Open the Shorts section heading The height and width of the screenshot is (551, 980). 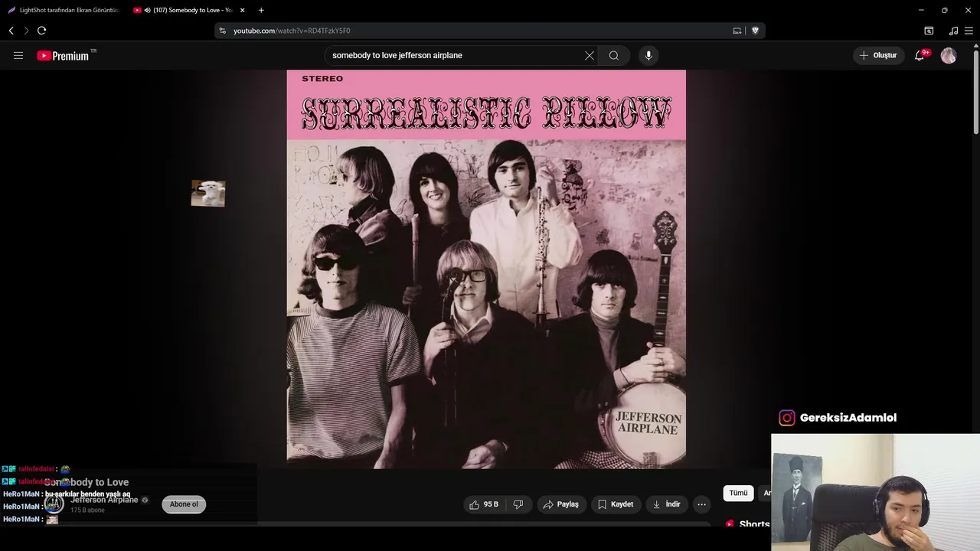coord(753,524)
